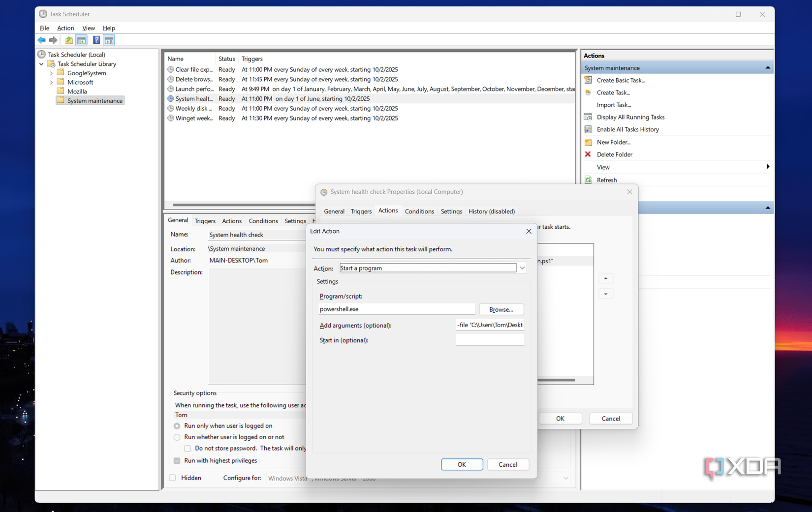
Task: Click the export/import toolbar icon
Action: click(x=69, y=40)
